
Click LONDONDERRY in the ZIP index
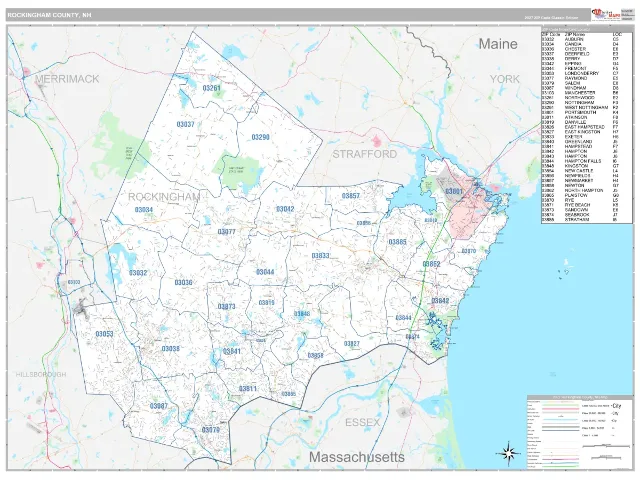582,73
